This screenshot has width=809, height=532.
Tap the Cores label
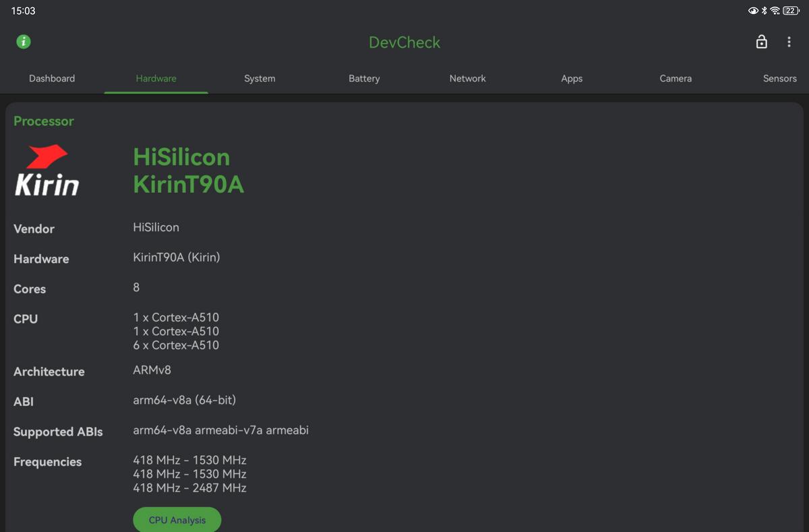(30, 289)
